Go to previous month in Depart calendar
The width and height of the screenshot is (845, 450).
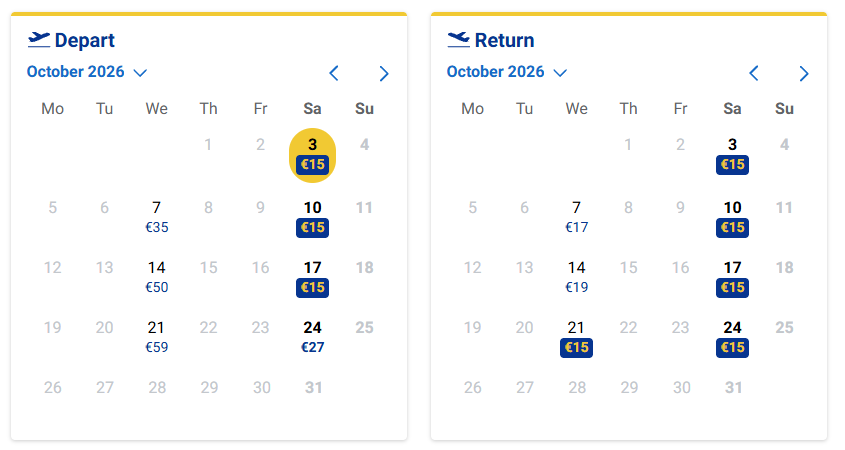(334, 73)
